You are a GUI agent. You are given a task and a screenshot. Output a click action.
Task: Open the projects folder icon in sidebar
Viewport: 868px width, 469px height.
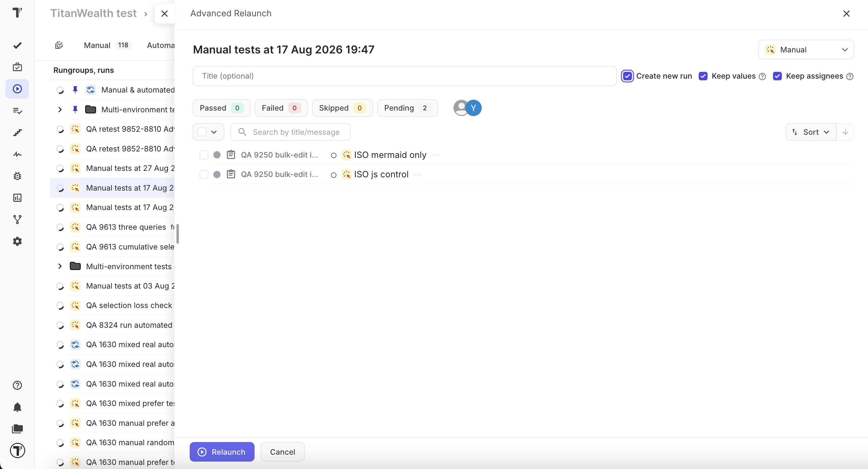click(17, 429)
